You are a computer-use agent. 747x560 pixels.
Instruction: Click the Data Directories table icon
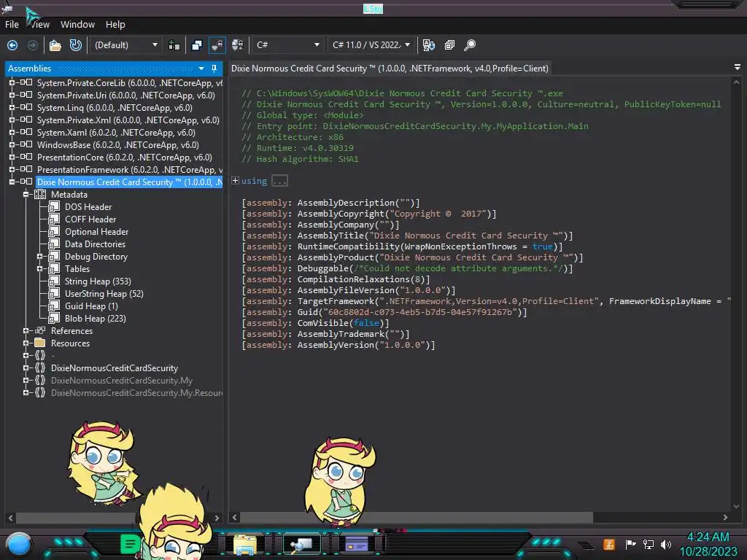(54, 244)
